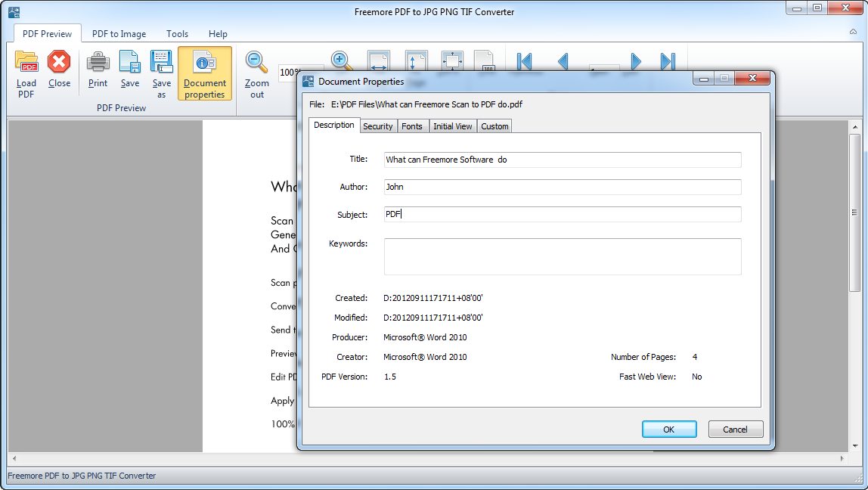Click the Save as icon
Image resolution: width=868 pixels, height=490 pixels.
point(162,62)
